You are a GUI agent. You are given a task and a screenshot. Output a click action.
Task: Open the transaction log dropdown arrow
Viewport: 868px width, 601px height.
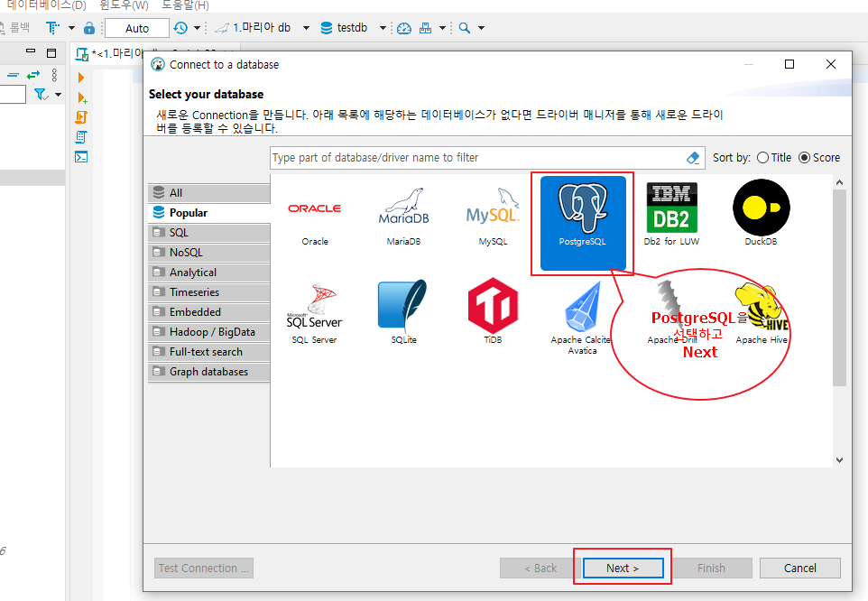click(x=197, y=28)
